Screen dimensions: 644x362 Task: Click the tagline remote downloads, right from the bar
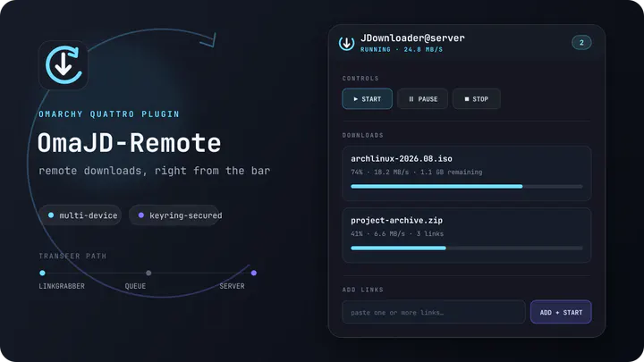(x=155, y=171)
